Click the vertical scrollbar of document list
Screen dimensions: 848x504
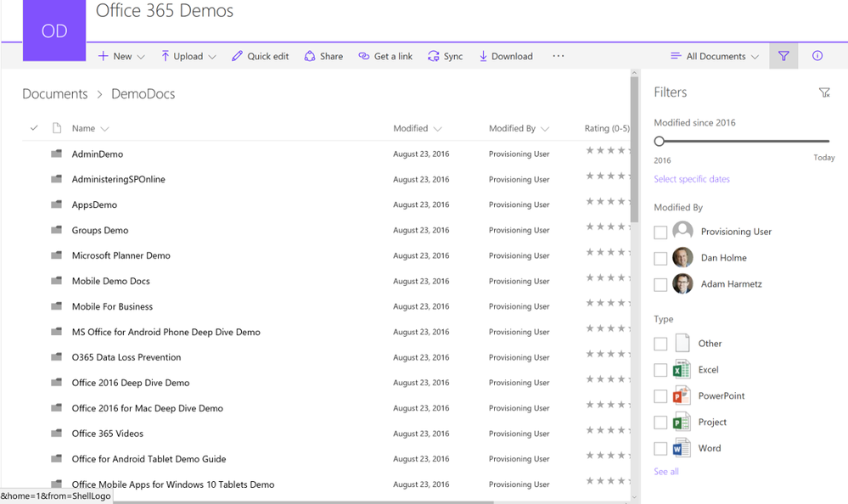(634, 148)
